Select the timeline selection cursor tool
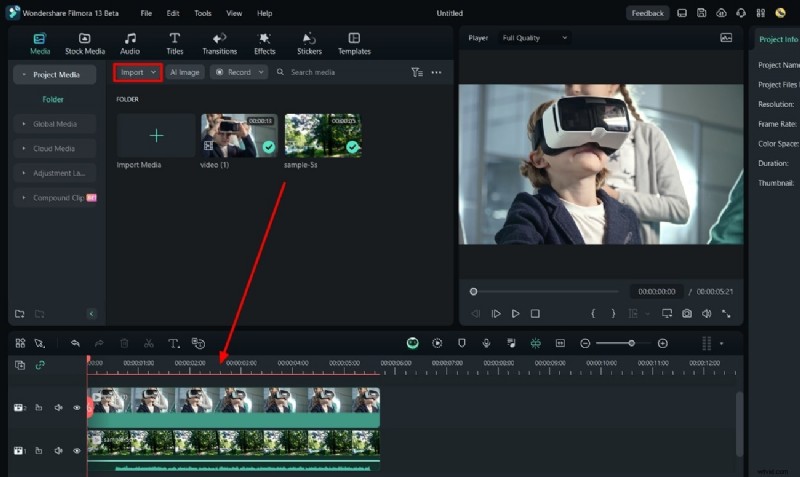800x477 pixels. tap(40, 343)
